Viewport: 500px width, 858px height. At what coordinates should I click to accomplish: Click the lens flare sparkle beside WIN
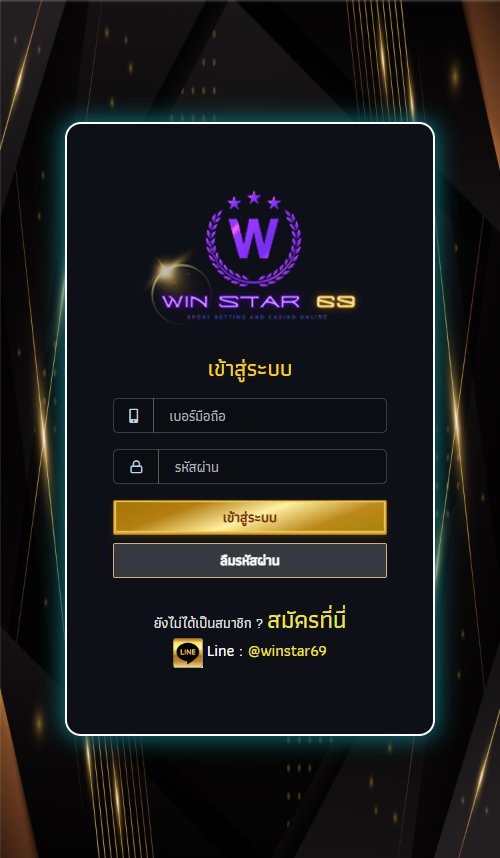pyautogui.click(x=165, y=270)
